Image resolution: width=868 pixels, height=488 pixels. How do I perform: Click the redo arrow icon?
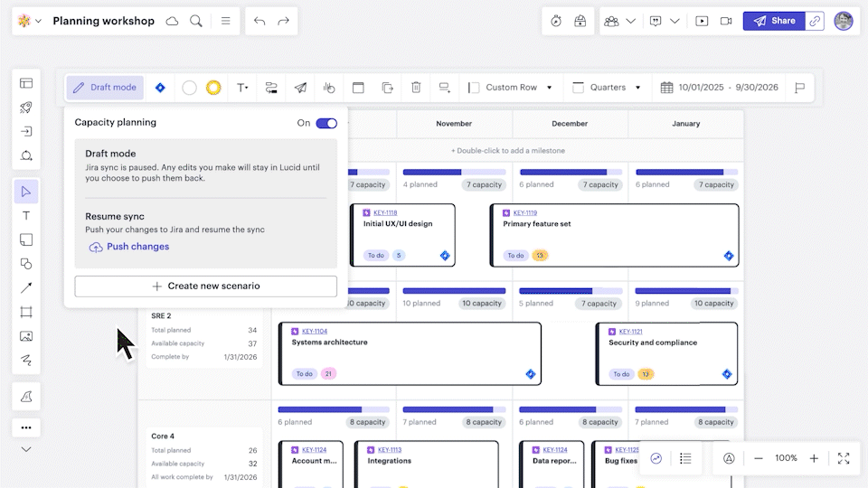284,21
